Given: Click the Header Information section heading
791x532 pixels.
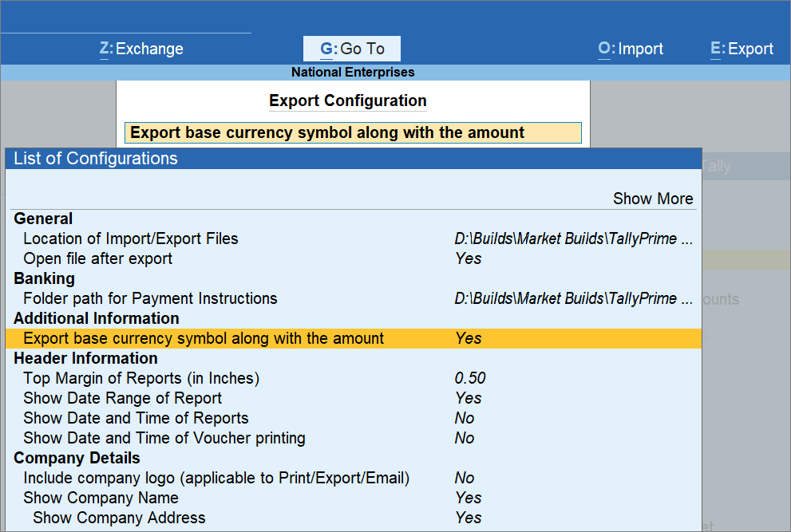Looking at the screenshot, I should tap(85, 359).
